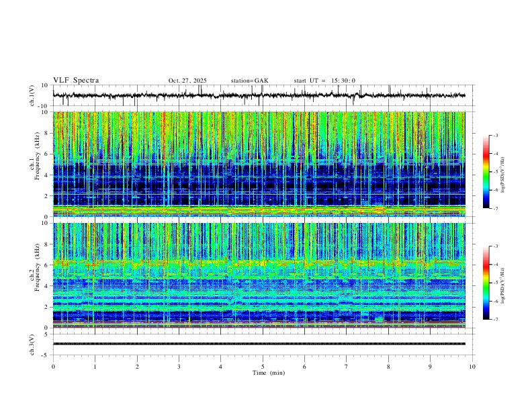The width and height of the screenshot is (532, 411).
Task: Click tick label 5 on the Time axis
Action: [x=263, y=367]
